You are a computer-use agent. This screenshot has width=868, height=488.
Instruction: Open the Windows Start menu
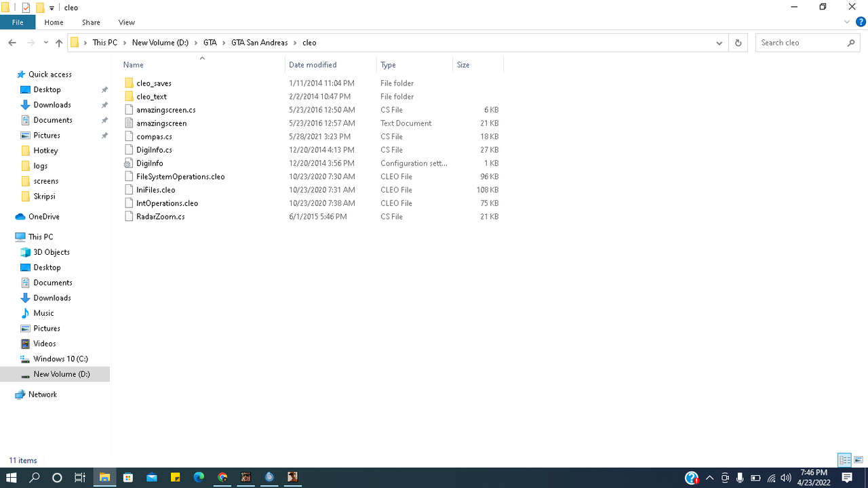tap(12, 478)
